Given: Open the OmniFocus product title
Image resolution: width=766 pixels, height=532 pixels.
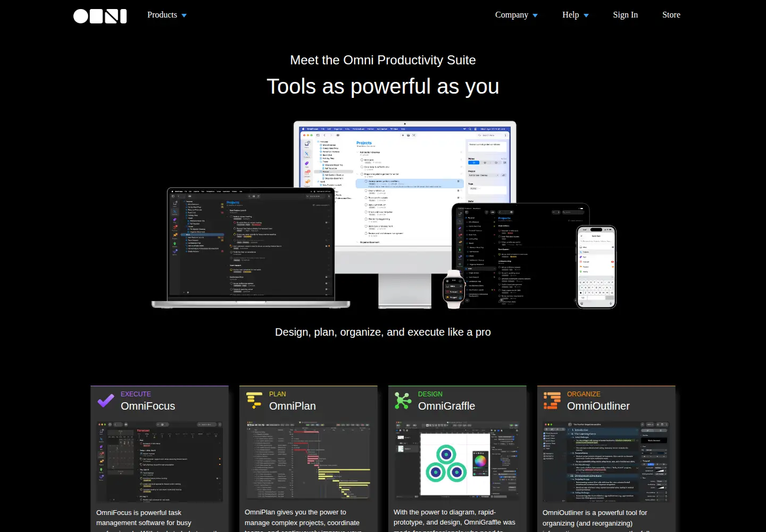Looking at the screenshot, I should (148, 406).
